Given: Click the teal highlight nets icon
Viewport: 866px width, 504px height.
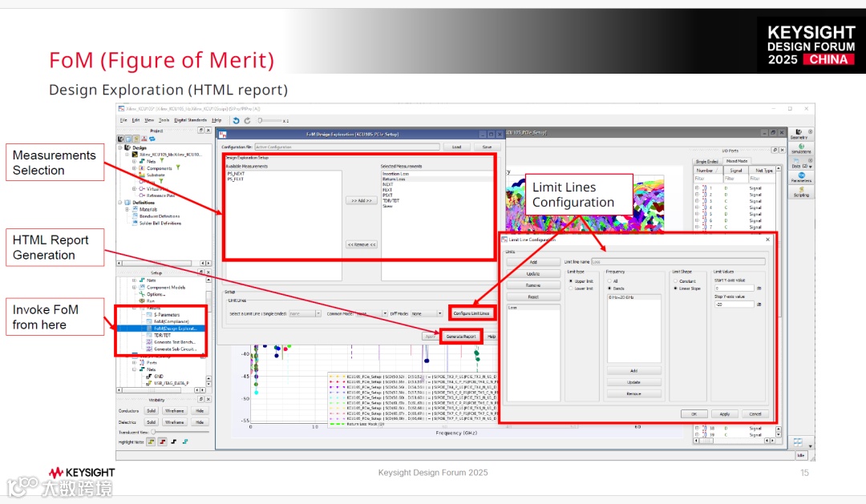Looking at the screenshot, I should point(185,442).
